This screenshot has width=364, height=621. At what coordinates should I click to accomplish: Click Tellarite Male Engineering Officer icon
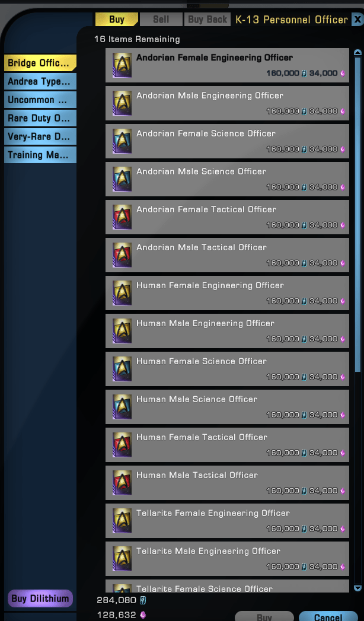pyautogui.click(x=122, y=559)
